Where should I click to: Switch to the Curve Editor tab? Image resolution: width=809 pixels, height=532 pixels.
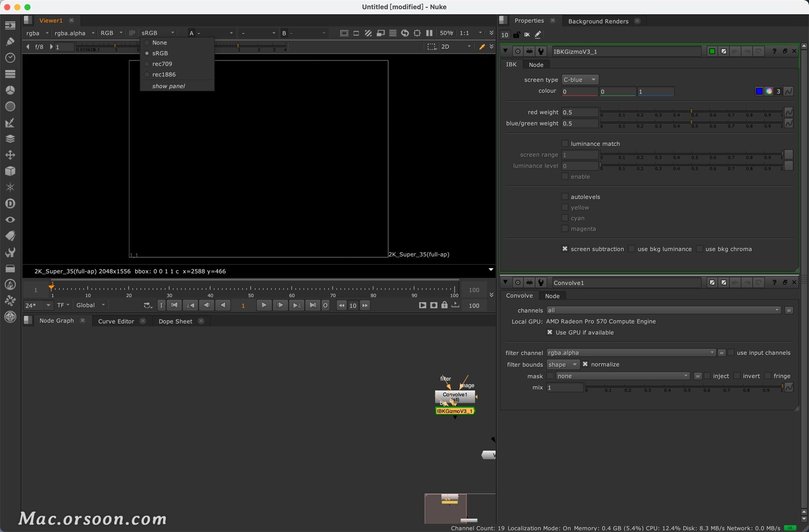coord(116,321)
